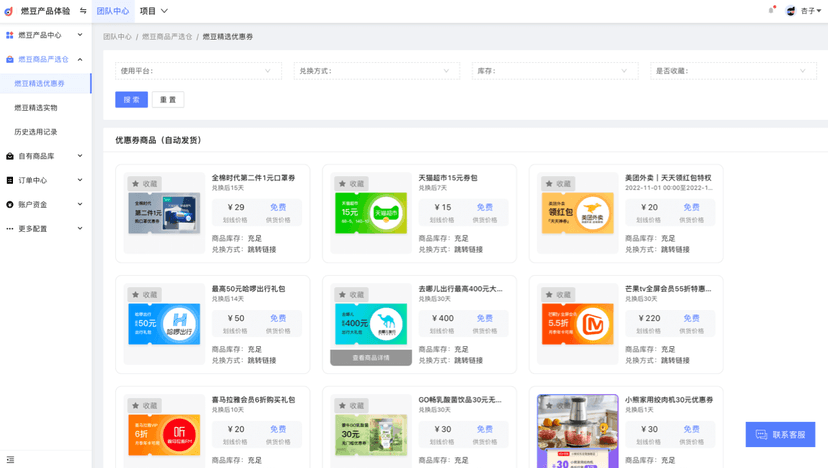The width and height of the screenshot is (828, 468).
Task: Click the switch product arrows icon
Action: coord(83,11)
